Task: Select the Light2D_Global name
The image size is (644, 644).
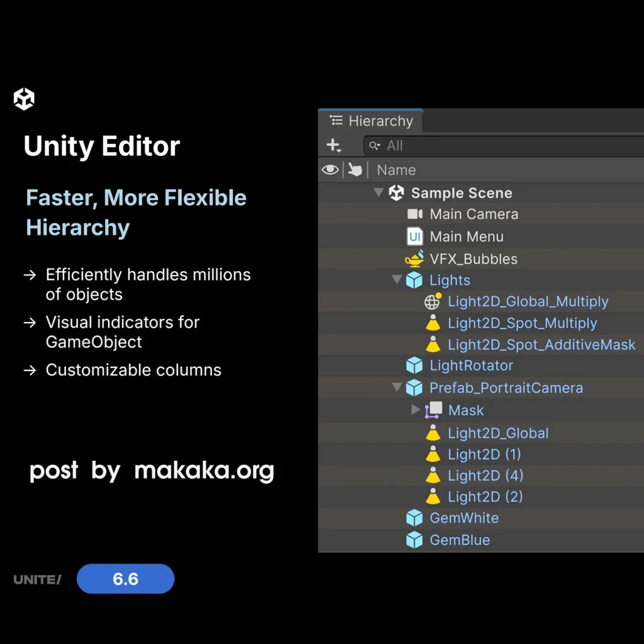Action: (498, 433)
